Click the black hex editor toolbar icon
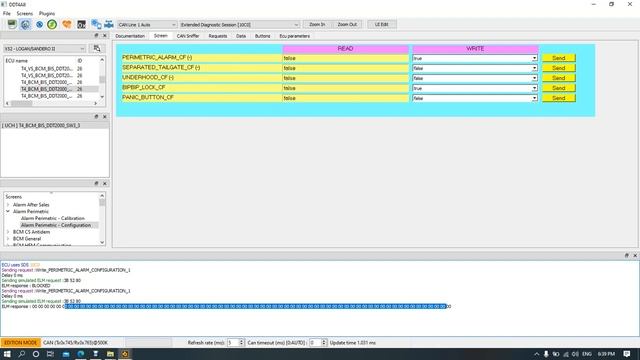Viewport: 640px width, 360px height. pyautogui.click(x=81, y=24)
